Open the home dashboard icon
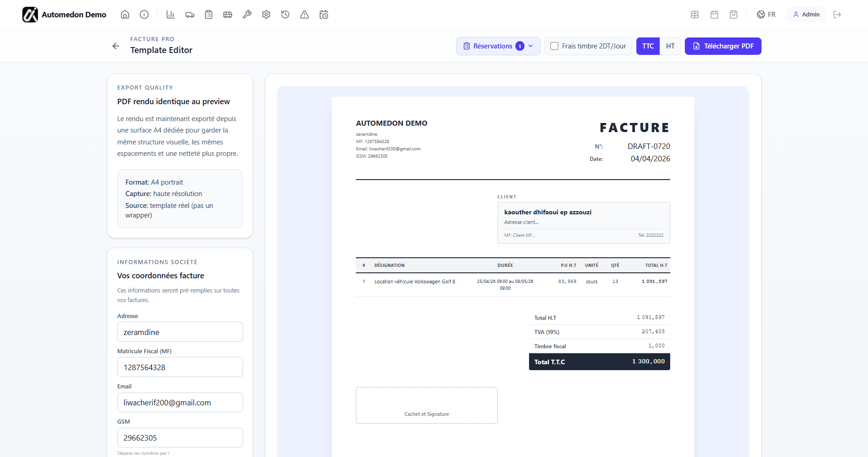Image resolution: width=868 pixels, height=457 pixels. pyautogui.click(x=125, y=14)
